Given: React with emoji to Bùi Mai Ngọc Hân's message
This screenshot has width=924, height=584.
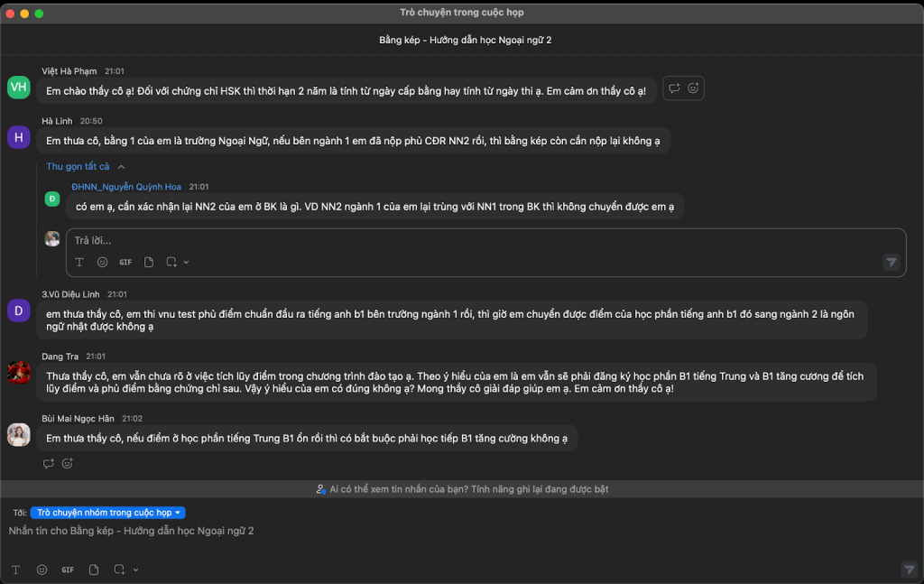Looking at the screenshot, I should coord(67,464).
